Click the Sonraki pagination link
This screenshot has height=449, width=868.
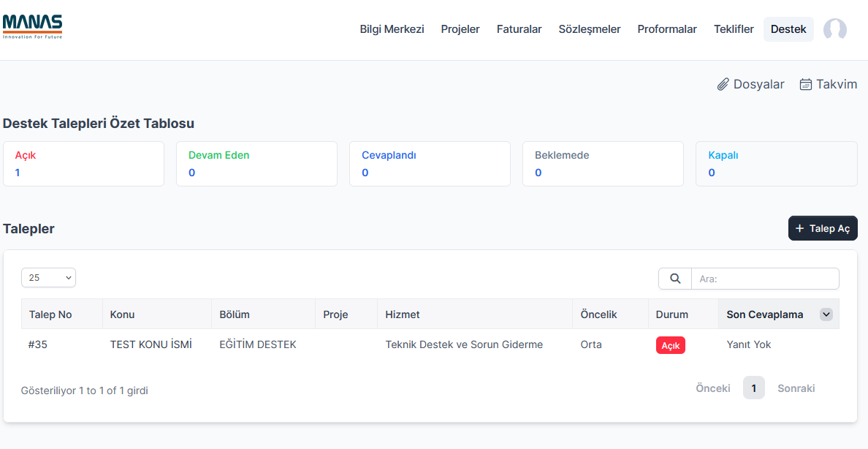(796, 388)
